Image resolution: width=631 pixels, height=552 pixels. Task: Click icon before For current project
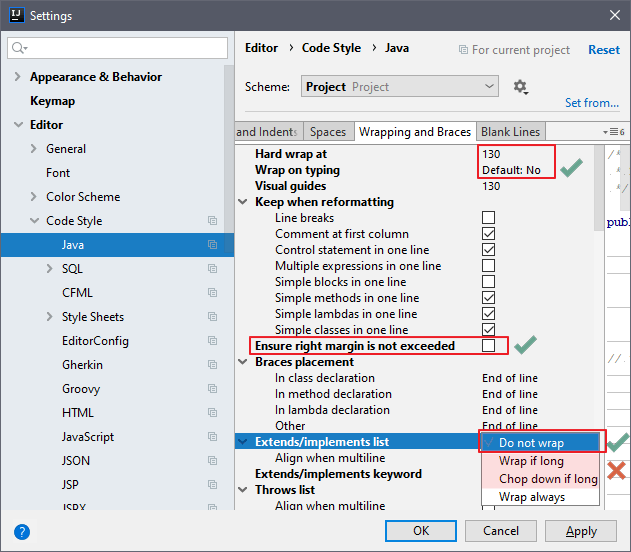pyautogui.click(x=463, y=50)
